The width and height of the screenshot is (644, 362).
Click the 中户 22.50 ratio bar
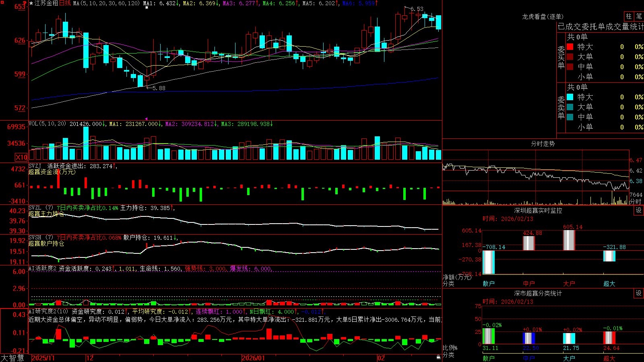coord(529,338)
